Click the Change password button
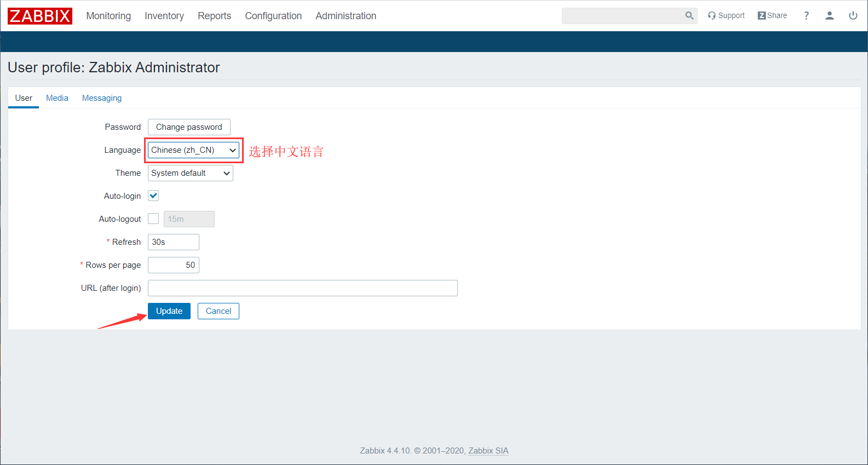The image size is (868, 465). click(189, 127)
